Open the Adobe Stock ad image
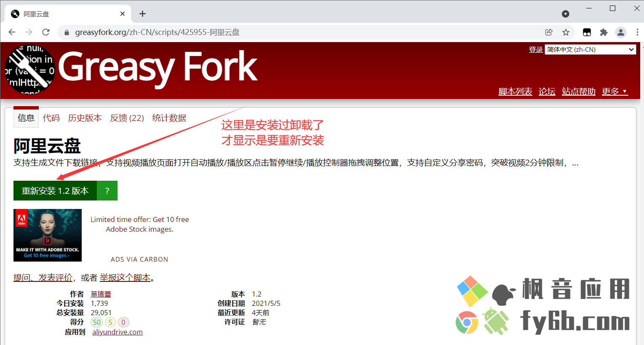Image resolution: width=644 pixels, height=345 pixels. 48,235
